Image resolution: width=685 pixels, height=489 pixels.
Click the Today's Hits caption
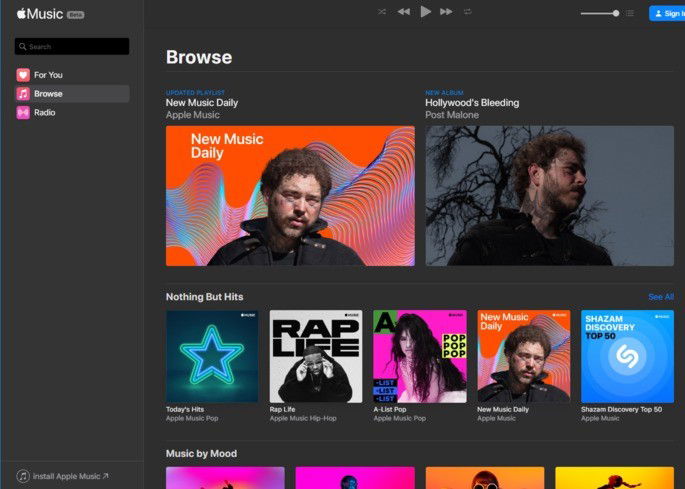185,409
